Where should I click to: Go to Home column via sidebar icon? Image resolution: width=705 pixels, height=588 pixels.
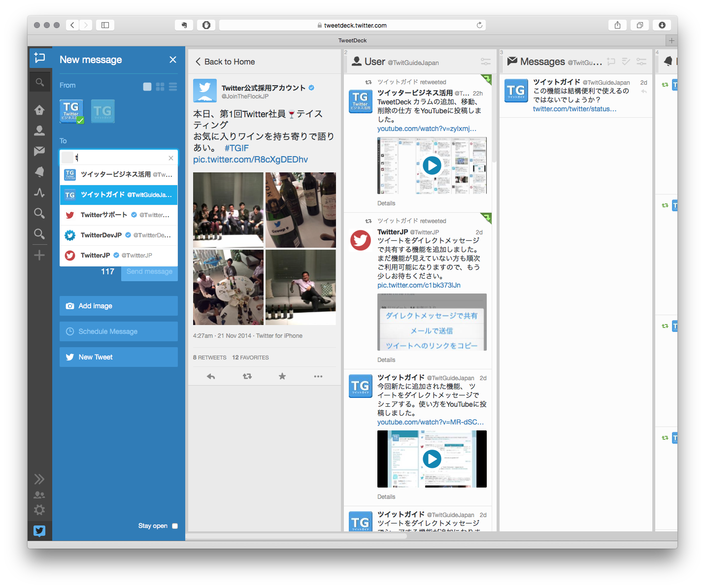(39, 110)
